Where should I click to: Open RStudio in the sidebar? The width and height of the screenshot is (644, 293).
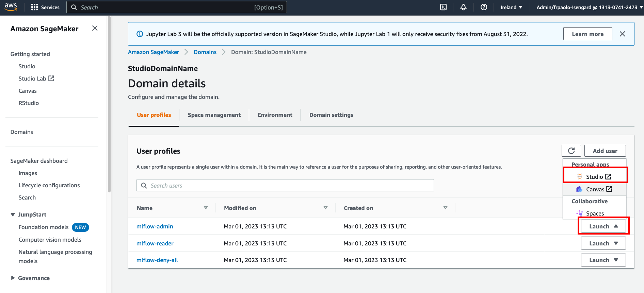click(x=29, y=103)
